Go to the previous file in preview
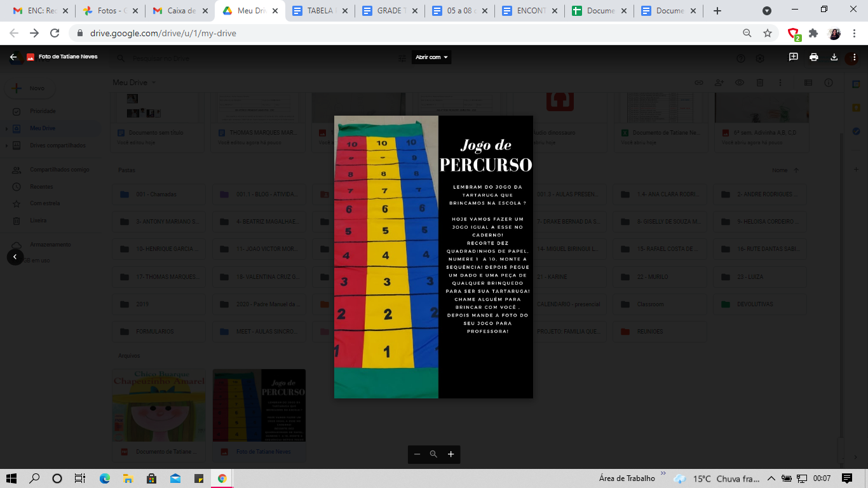 pyautogui.click(x=15, y=257)
